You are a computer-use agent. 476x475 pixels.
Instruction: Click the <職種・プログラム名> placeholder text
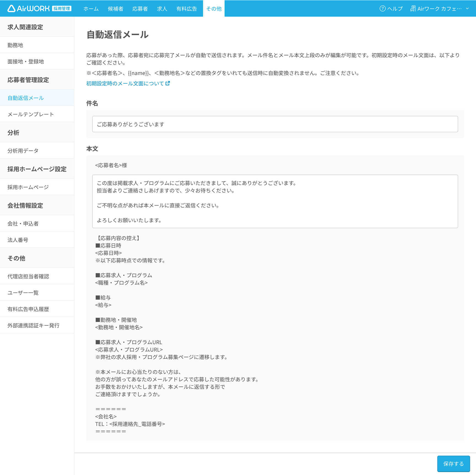coord(121,283)
